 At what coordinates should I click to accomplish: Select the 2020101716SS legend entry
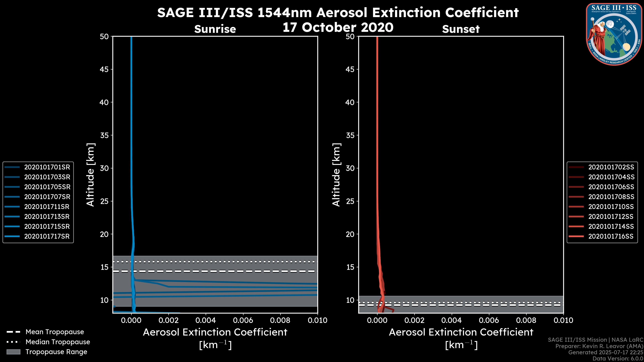point(611,236)
